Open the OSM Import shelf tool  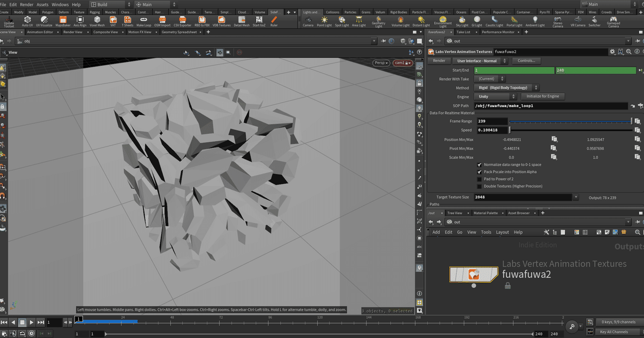162,21
